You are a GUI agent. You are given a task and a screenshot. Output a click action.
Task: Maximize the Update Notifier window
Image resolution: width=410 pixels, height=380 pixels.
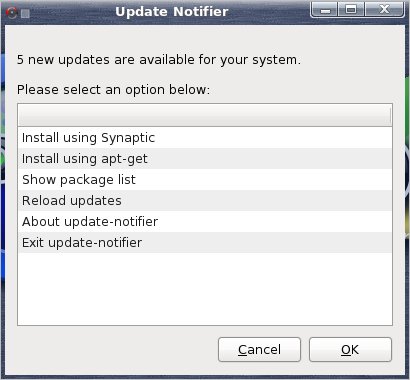351,10
